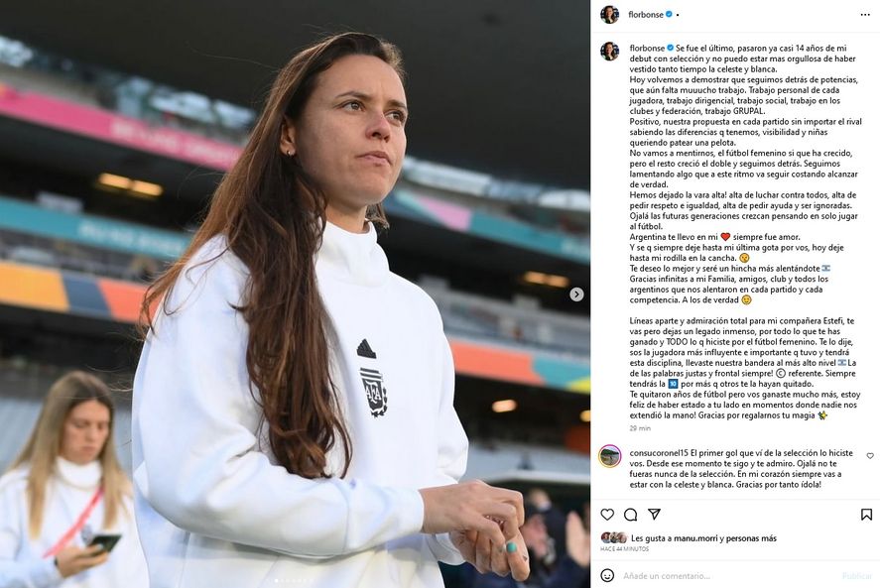Open the florbonse avatar beside the caption

pos(609,51)
